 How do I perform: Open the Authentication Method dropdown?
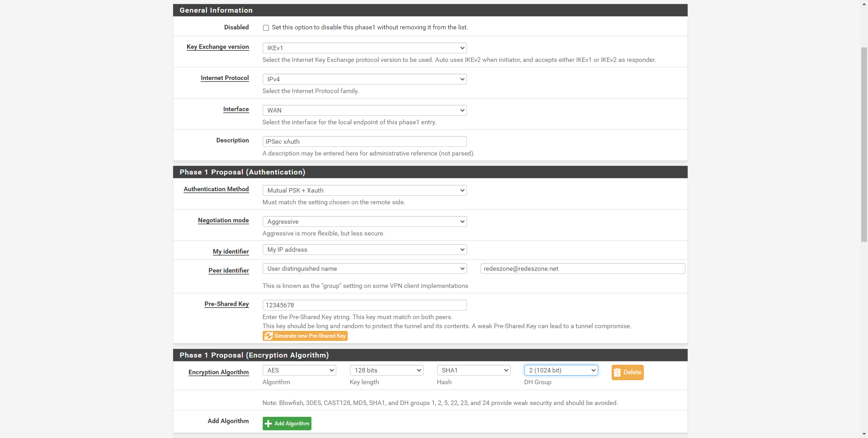(364, 190)
